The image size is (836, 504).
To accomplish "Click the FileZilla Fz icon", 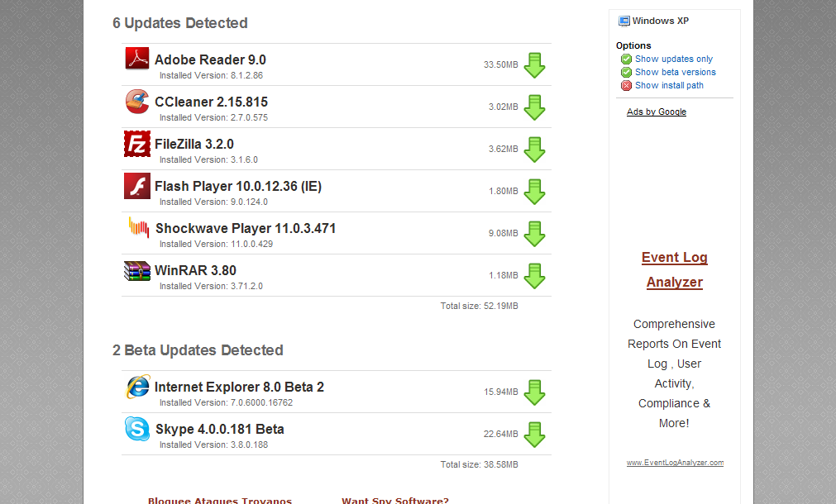I will pos(137,144).
